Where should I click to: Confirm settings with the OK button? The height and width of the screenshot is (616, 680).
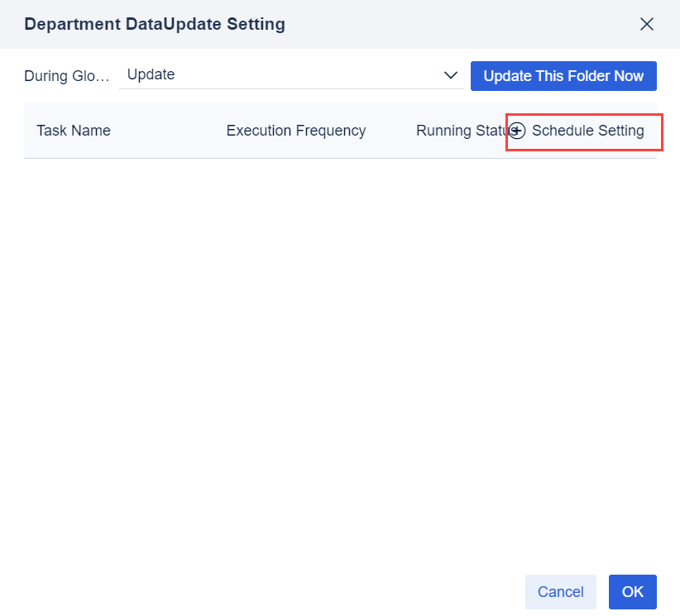click(632, 592)
